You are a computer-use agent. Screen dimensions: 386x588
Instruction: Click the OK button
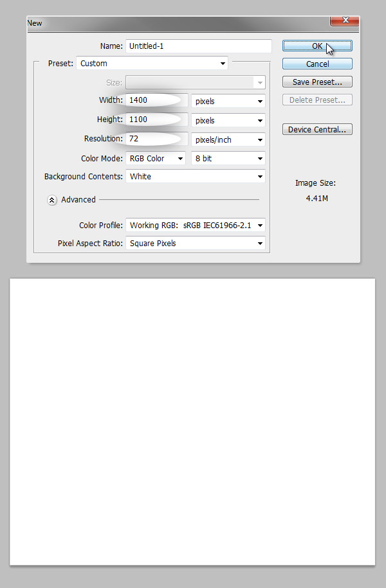317,46
